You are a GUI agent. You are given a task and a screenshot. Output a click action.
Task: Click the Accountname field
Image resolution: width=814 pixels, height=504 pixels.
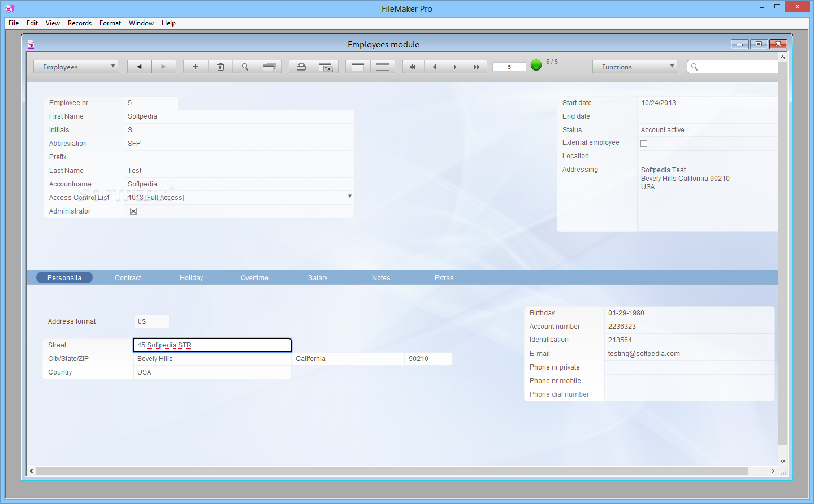[x=239, y=184]
